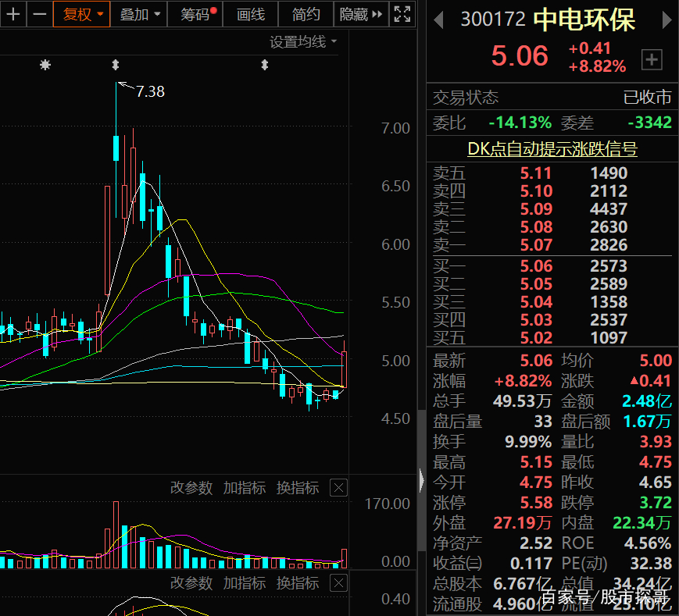Select 改参数 to modify indicator parameters

[x=191, y=487]
